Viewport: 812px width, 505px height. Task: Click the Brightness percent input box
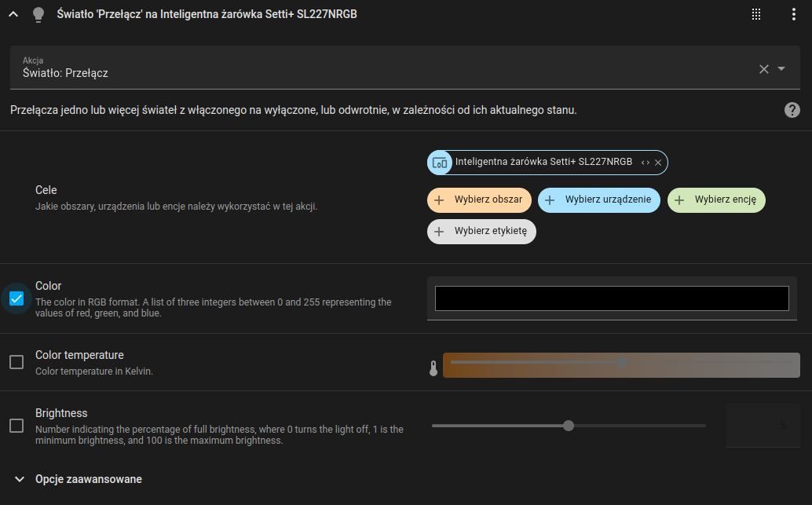pos(763,426)
